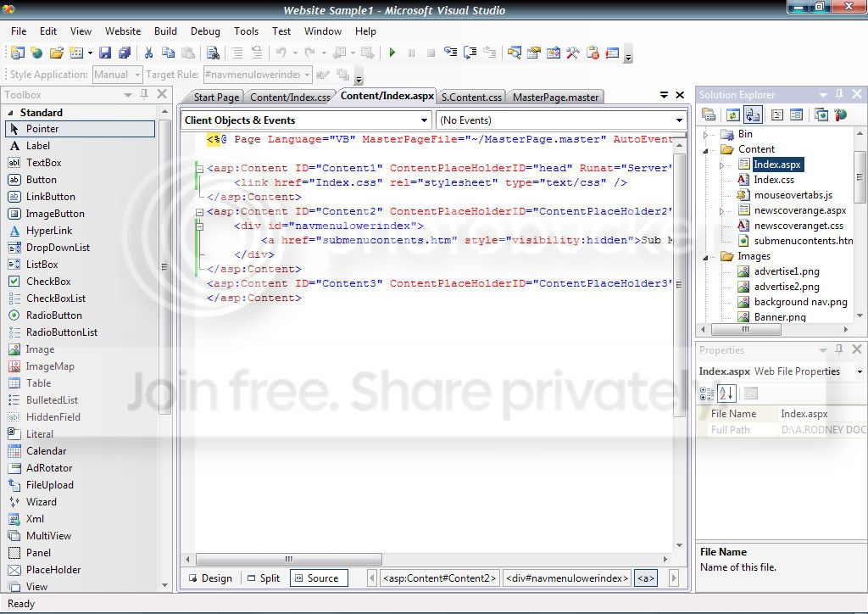Click ASP.NET Configuration icon in Solution Explorer
868x614 pixels.
[840, 114]
